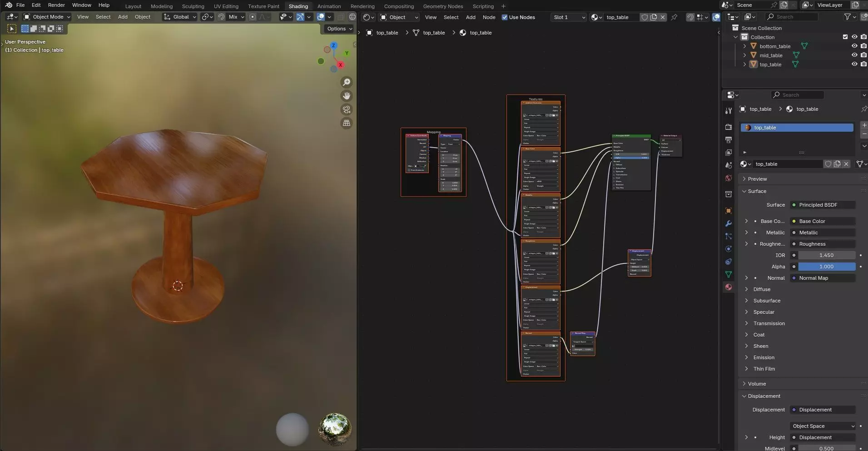
Task: Toggle fake user shield in the properties material field
Action: (828, 164)
